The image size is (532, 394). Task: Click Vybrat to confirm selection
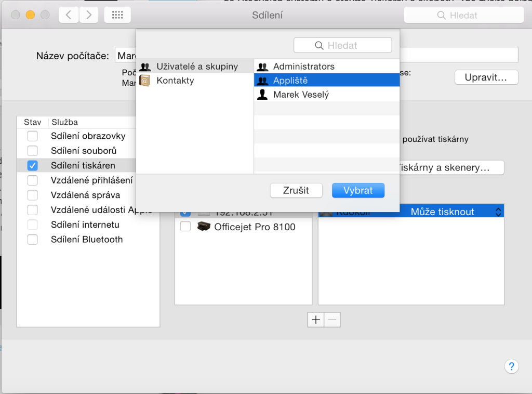coord(358,190)
